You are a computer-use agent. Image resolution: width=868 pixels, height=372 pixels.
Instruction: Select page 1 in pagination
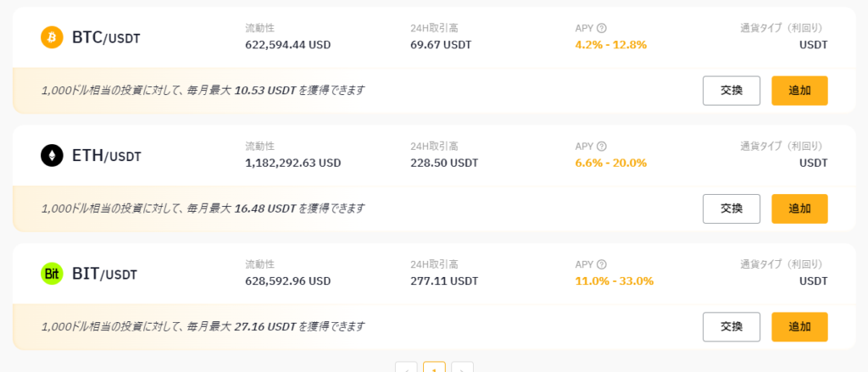pyautogui.click(x=434, y=368)
